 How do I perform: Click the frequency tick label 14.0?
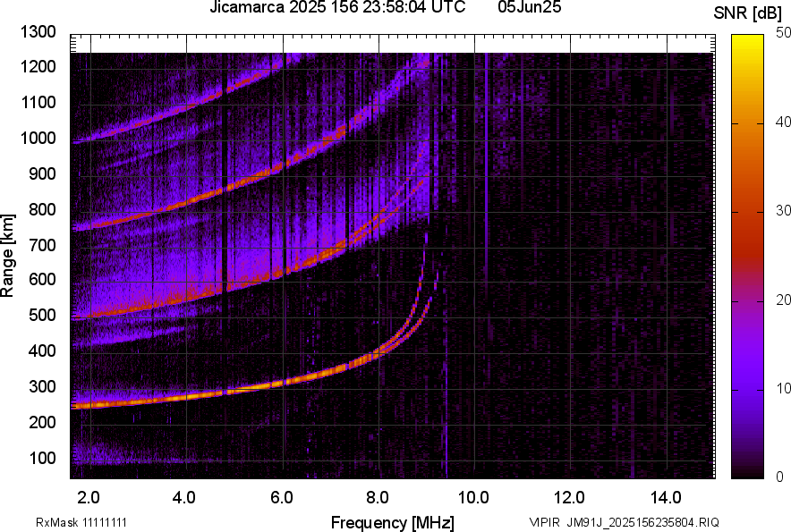(x=666, y=498)
